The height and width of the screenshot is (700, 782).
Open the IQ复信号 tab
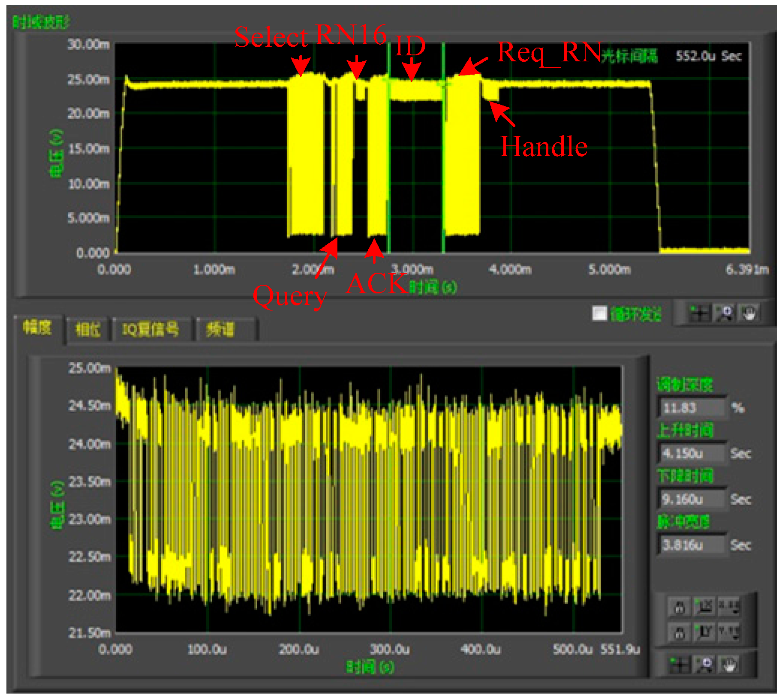coord(150,329)
